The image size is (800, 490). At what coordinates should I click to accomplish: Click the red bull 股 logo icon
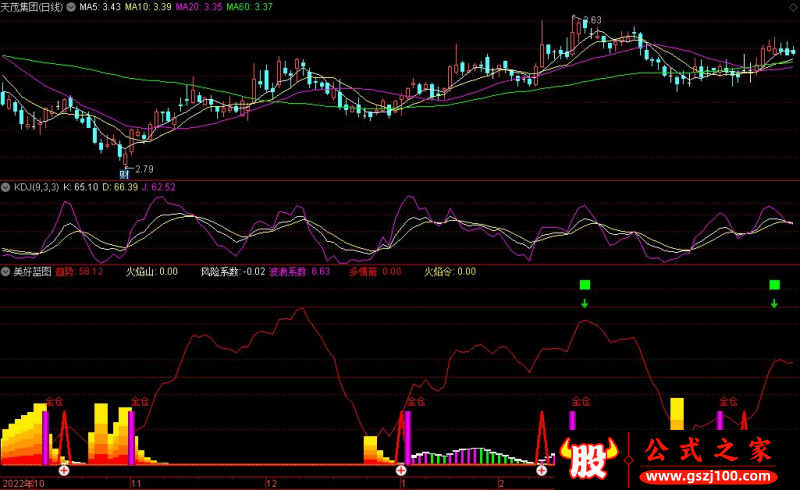[591, 458]
